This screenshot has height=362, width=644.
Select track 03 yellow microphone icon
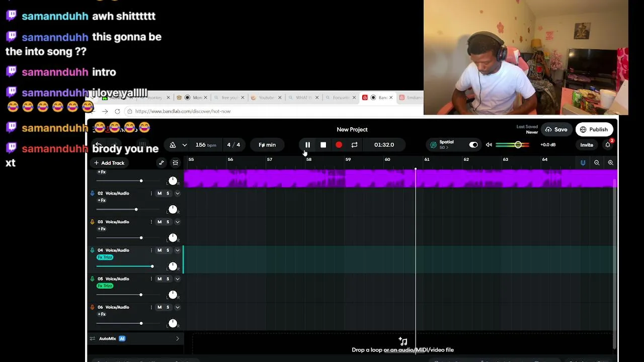pos(92,222)
